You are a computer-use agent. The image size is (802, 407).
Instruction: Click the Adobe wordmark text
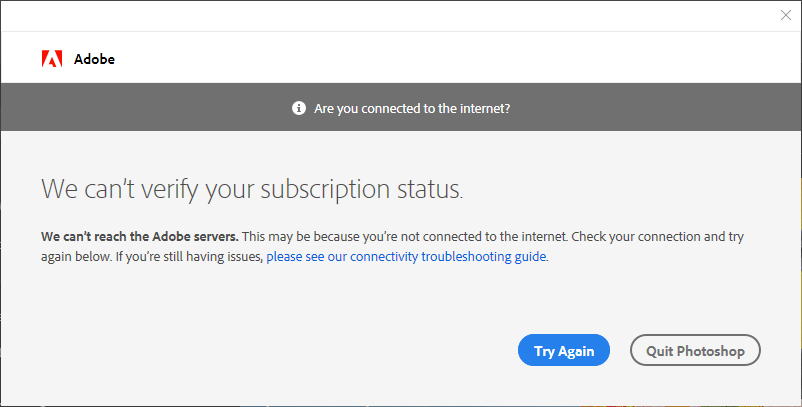pos(94,59)
